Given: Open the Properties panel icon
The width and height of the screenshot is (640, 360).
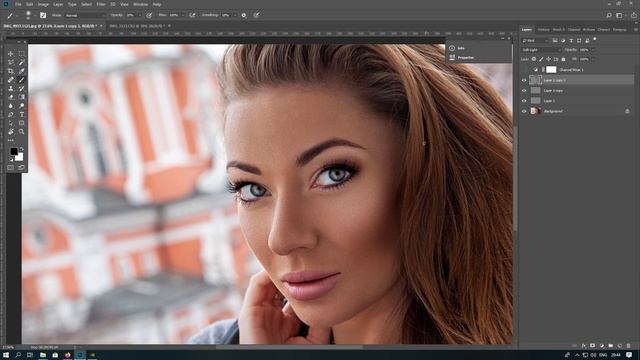Looking at the screenshot, I should (x=452, y=58).
